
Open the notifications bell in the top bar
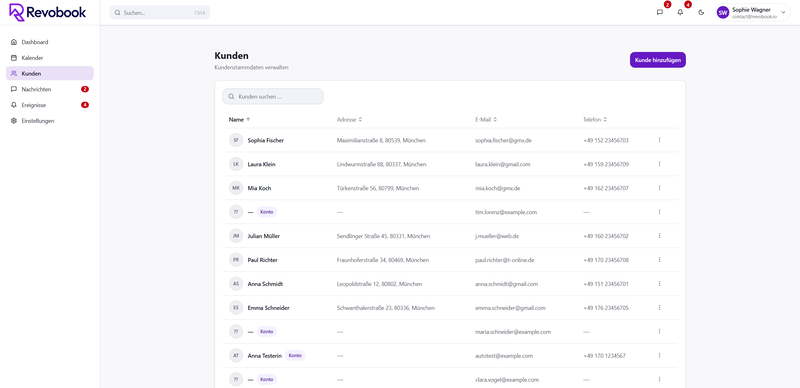(x=680, y=12)
